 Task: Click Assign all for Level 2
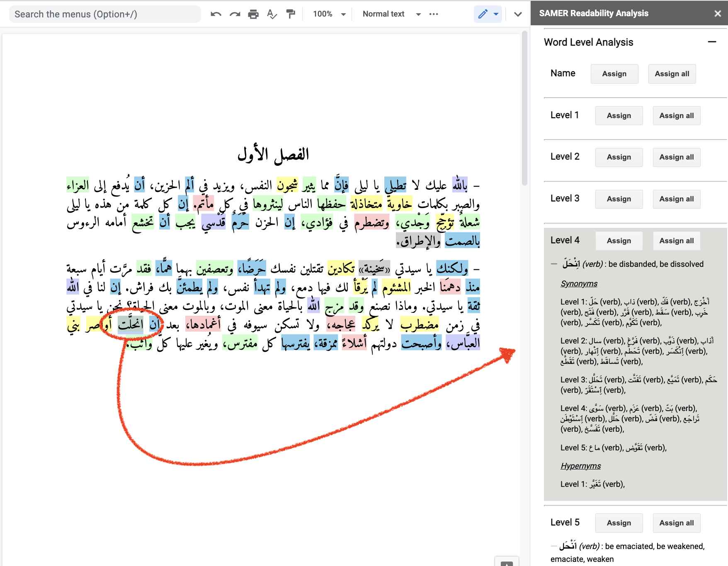[677, 157]
